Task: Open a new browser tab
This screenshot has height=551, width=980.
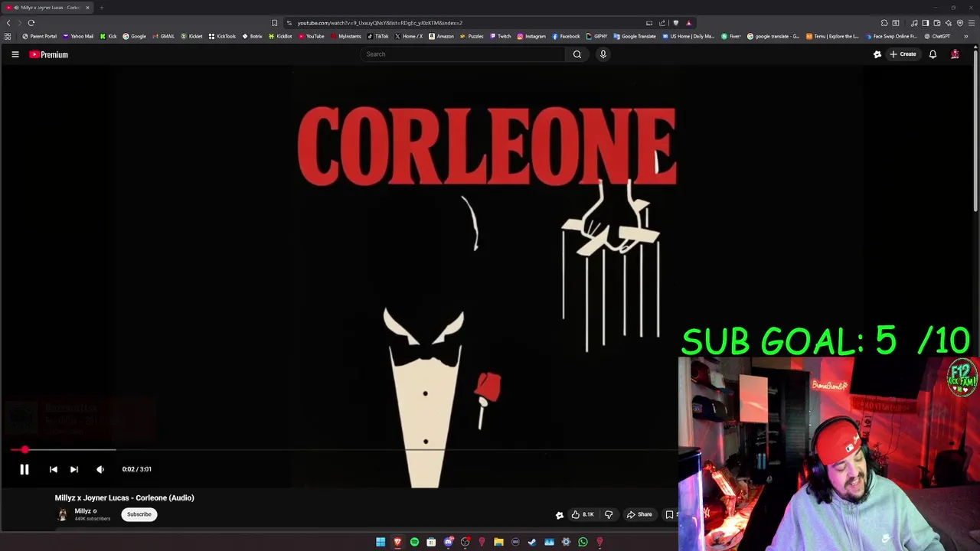Action: click(x=101, y=8)
